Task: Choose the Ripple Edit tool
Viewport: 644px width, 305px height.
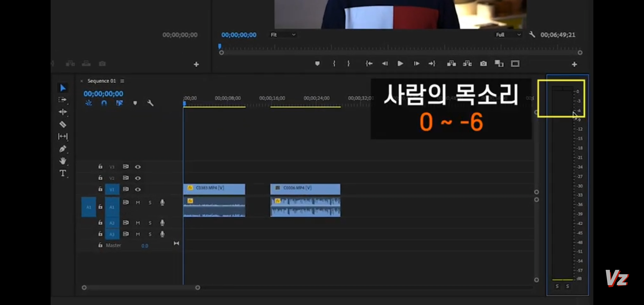Action: coord(62,112)
